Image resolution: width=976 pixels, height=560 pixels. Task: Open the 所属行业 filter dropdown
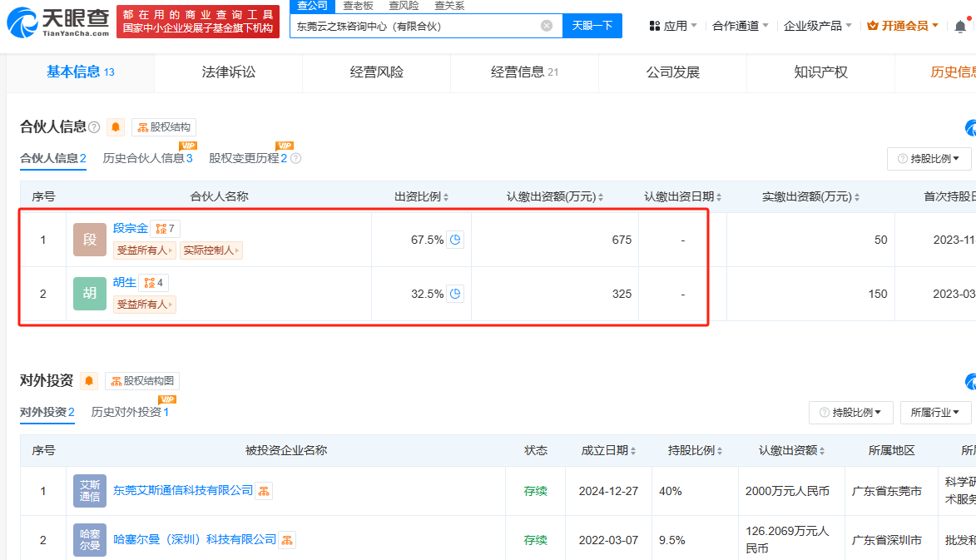coord(935,413)
